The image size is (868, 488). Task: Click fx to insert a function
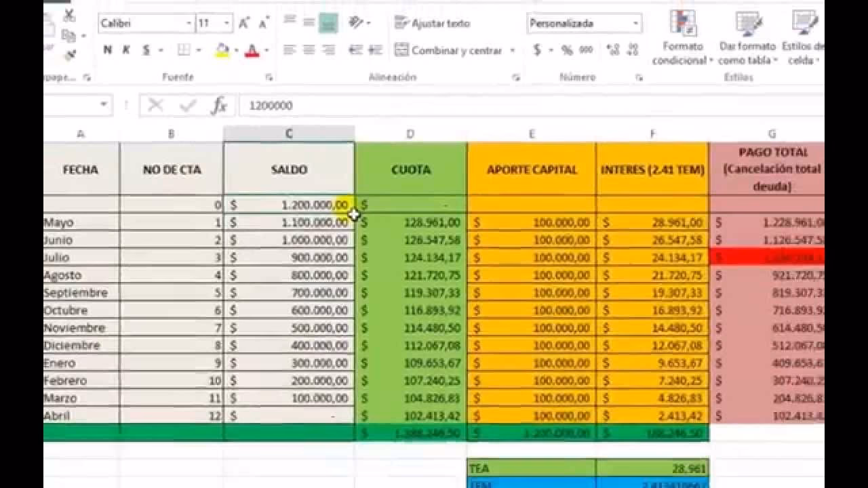[220, 105]
